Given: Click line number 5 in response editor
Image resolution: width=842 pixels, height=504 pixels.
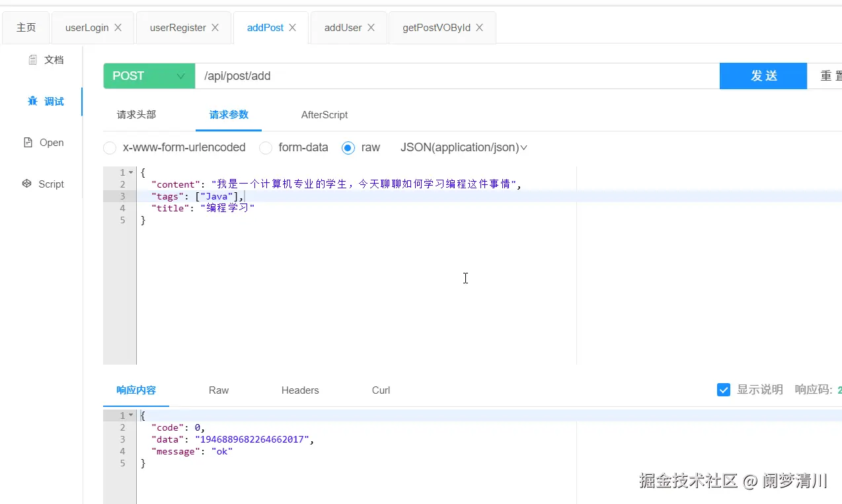Looking at the screenshot, I should pos(122,463).
